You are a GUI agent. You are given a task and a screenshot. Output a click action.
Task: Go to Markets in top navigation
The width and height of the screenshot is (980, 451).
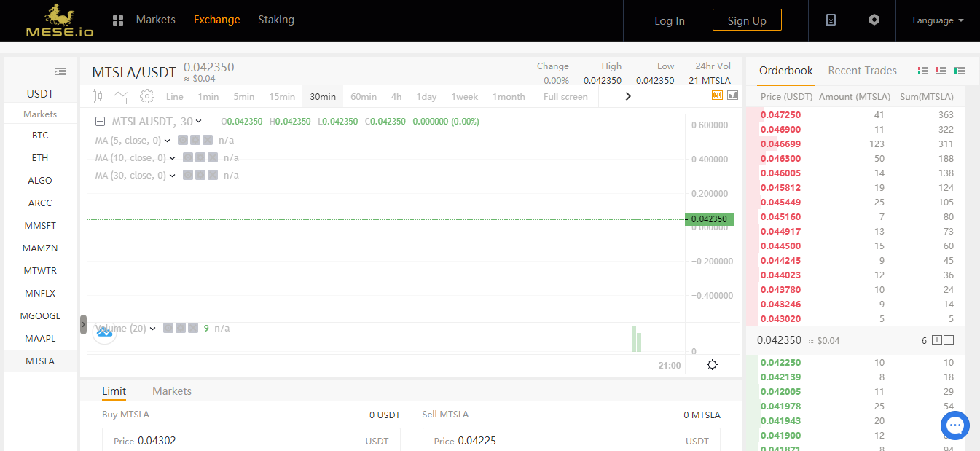tap(156, 20)
